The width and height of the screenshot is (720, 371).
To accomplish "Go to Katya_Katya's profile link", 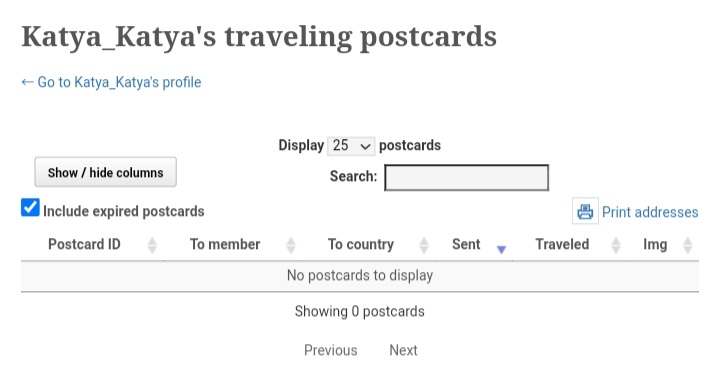I will [111, 82].
